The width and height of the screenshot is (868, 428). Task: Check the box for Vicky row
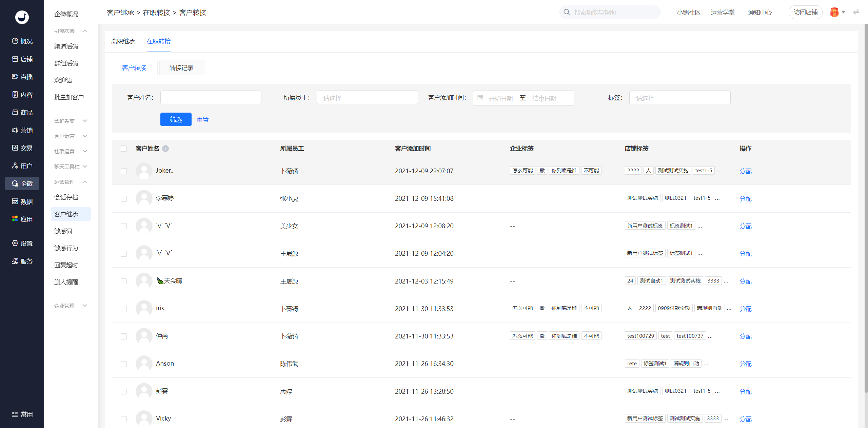point(124,419)
